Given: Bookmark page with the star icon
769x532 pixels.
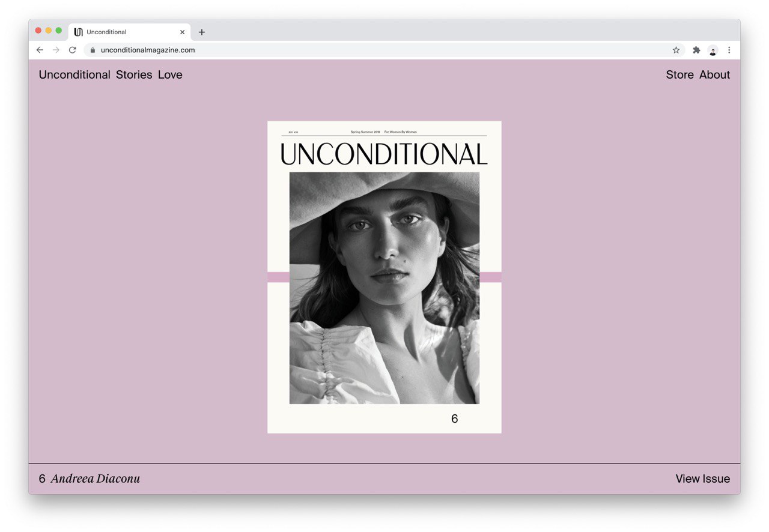Looking at the screenshot, I should pos(676,50).
